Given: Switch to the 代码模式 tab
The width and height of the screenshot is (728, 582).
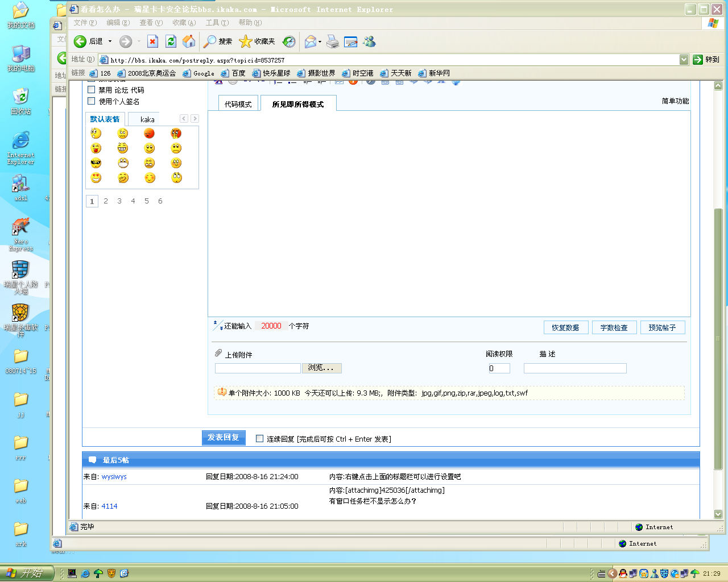Looking at the screenshot, I should click(x=238, y=104).
